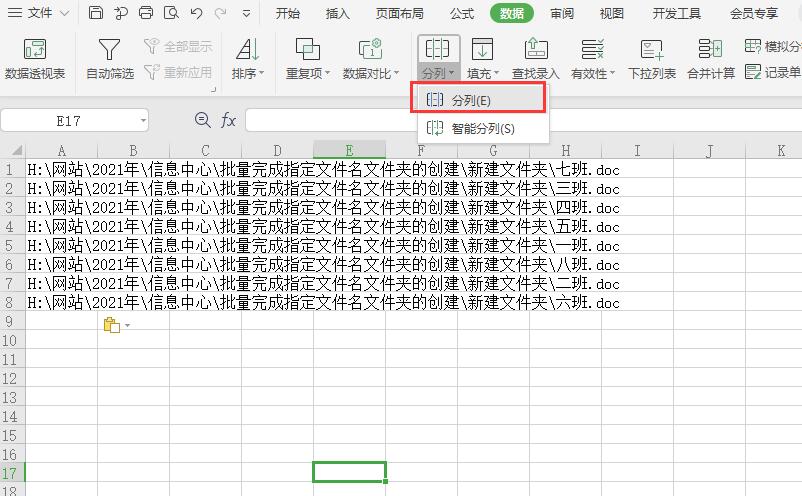Click the save icon in quick access toolbar
The height and width of the screenshot is (496, 802).
tap(95, 13)
